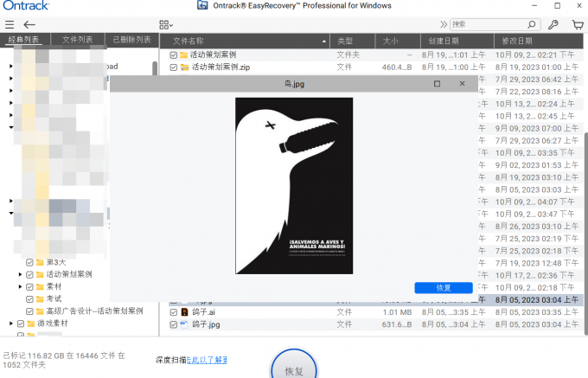Click the 考试 folder icon in tree
This screenshot has width=588, height=378.
[40, 299]
